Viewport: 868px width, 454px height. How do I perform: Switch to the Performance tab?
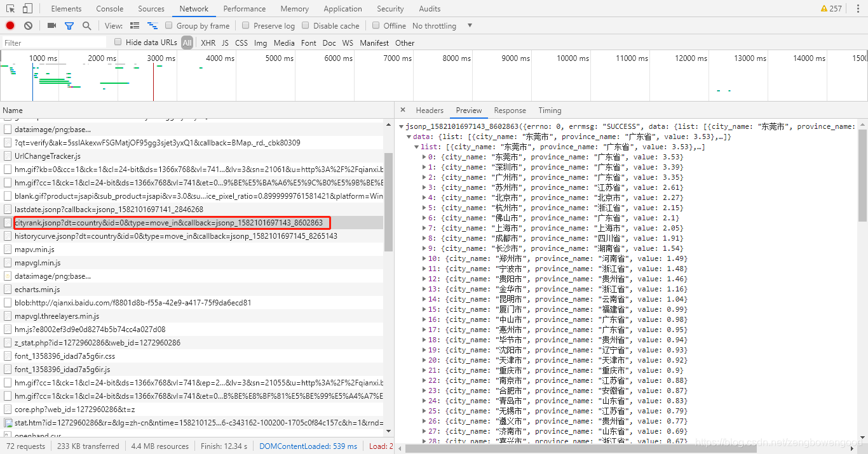click(245, 9)
